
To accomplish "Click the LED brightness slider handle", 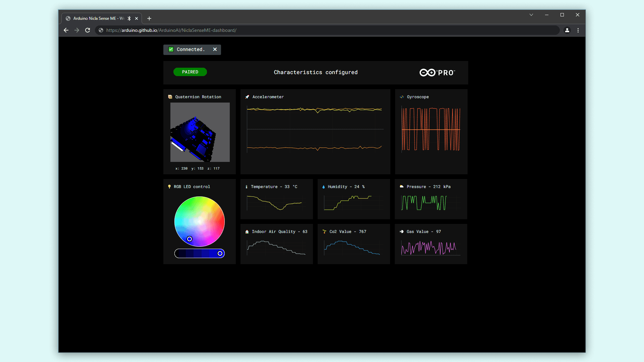I will (220, 253).
